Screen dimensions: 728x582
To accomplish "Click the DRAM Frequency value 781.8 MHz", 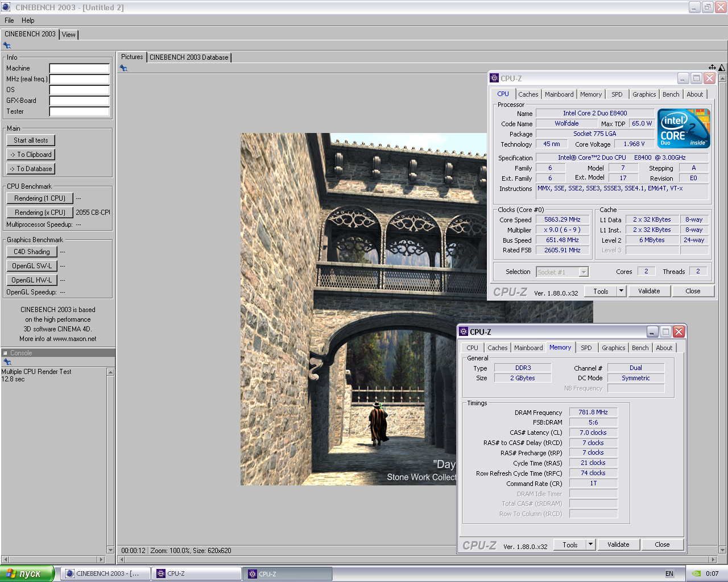I will [593, 412].
